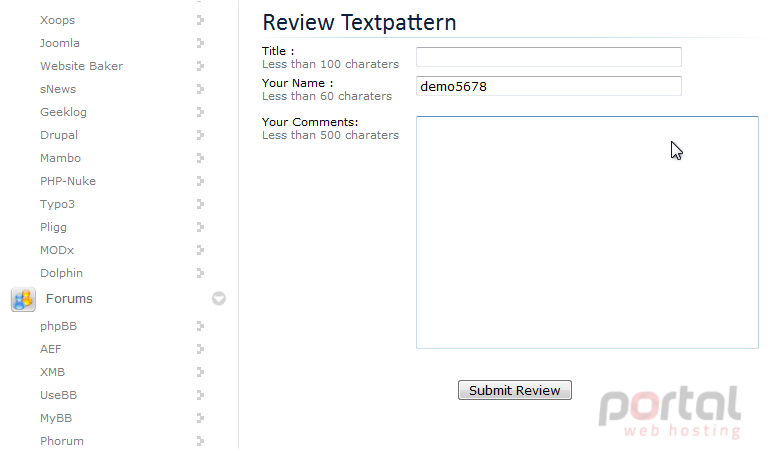Click inside Your Comments textarea

click(x=587, y=232)
